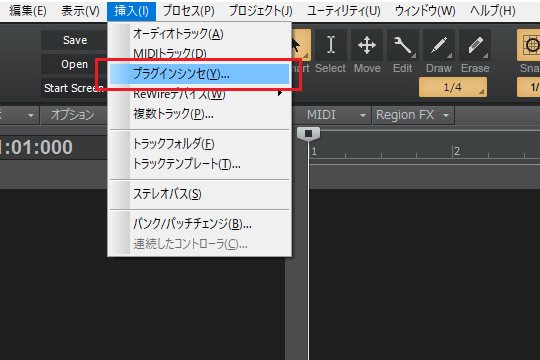Open the Region FX dropdown
This screenshot has height=360, width=540.
413,115
